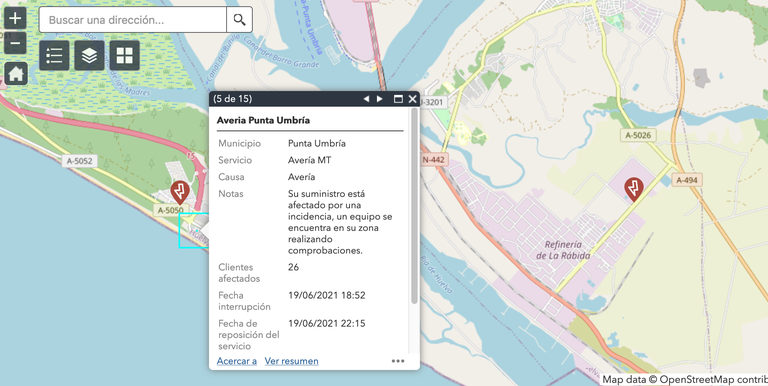Zoom in with the plus button

[15, 19]
